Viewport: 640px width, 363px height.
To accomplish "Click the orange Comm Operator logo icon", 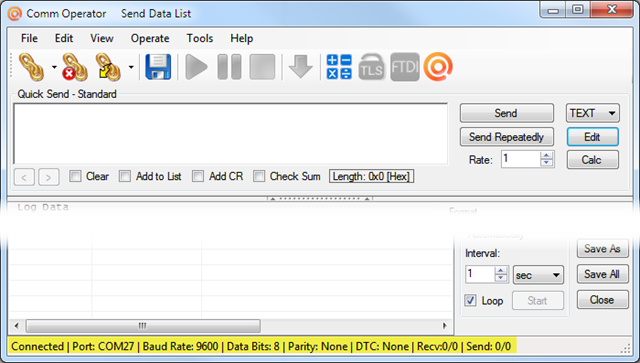I will click(438, 67).
